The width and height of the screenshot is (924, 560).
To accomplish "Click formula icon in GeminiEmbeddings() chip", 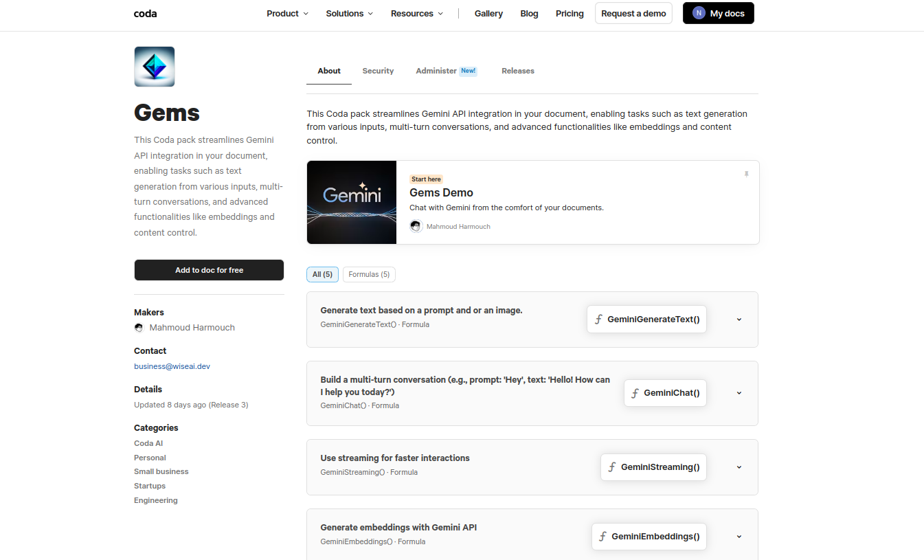I will [603, 537].
